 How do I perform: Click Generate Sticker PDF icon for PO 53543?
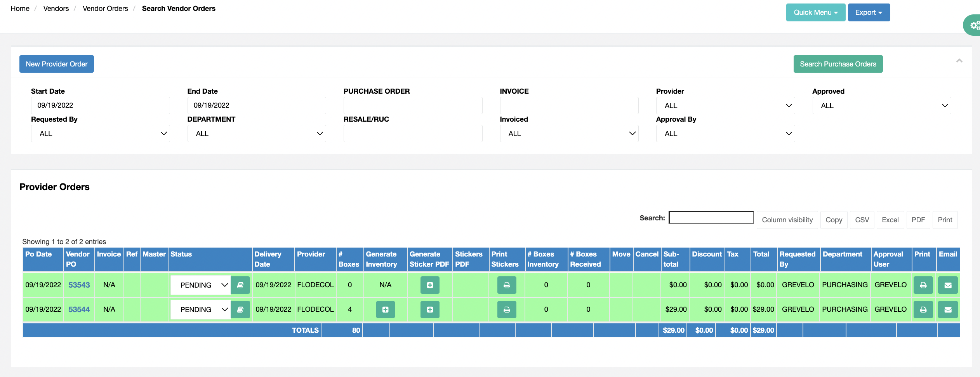pyautogui.click(x=429, y=285)
